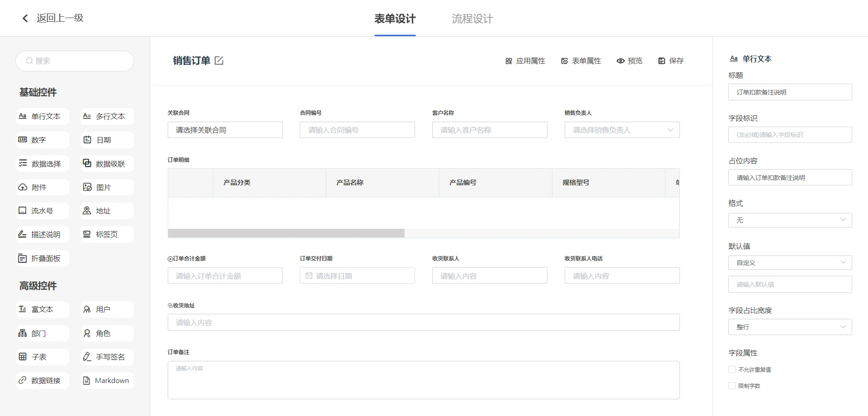This screenshot has width=868, height=416.
Task: Click the 请输入默认值 input field
Action: 790,284
